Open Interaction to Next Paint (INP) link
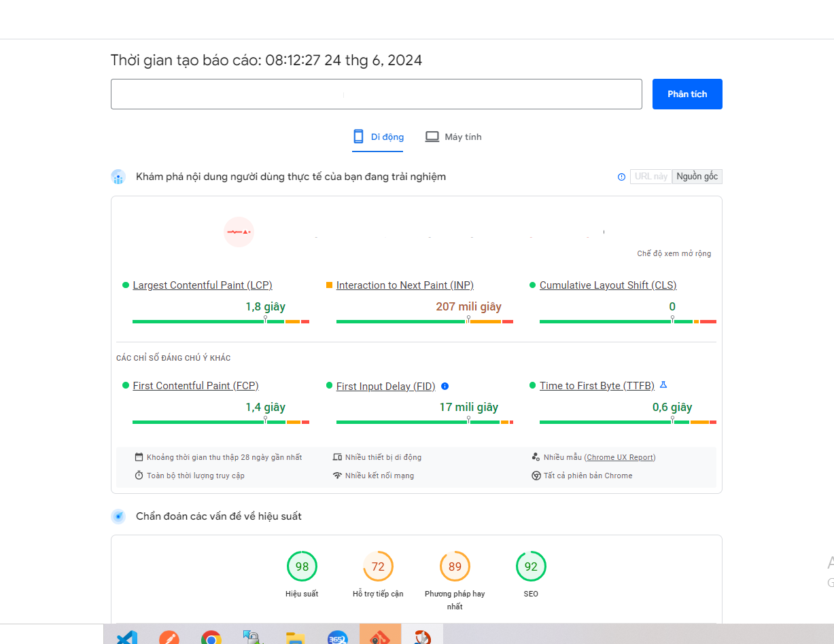 pos(404,285)
